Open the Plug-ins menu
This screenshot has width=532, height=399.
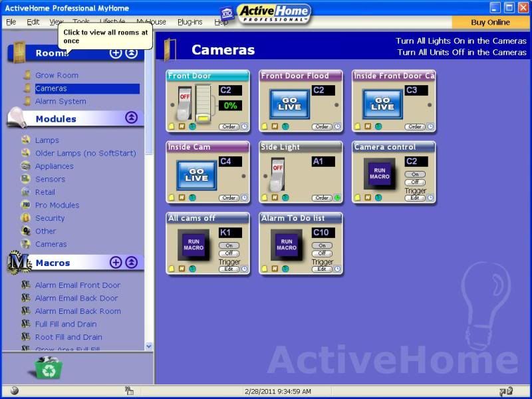pyautogui.click(x=190, y=22)
